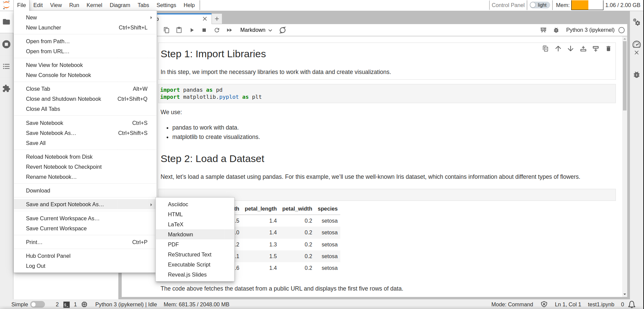Choose Save Notebook As… menu item
The image size is (644, 309).
(x=51, y=133)
